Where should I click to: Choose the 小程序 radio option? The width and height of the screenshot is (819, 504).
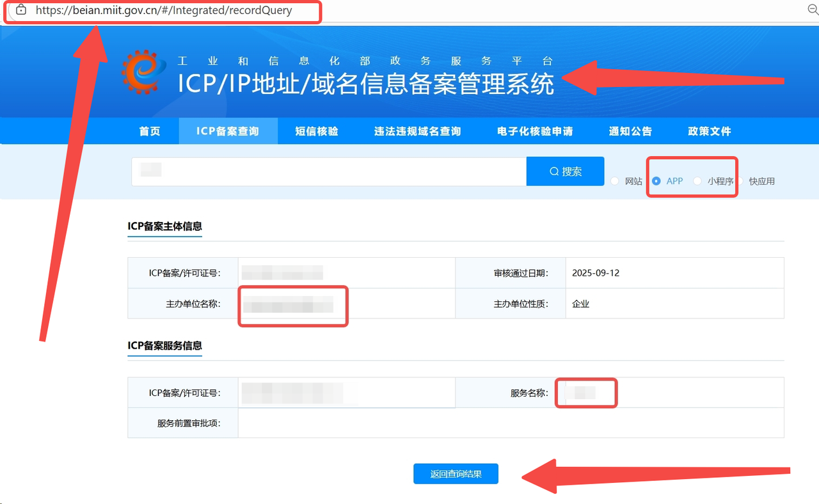697,181
